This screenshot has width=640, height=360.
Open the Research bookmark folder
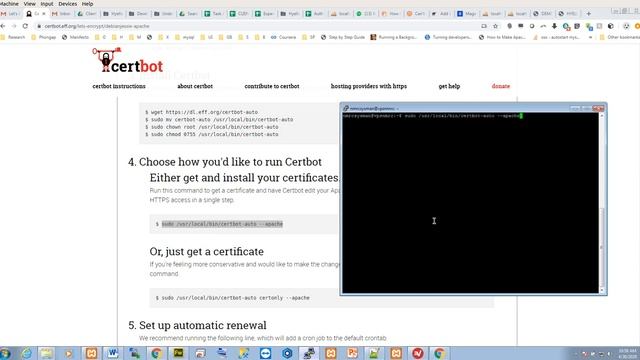[x=13, y=37]
